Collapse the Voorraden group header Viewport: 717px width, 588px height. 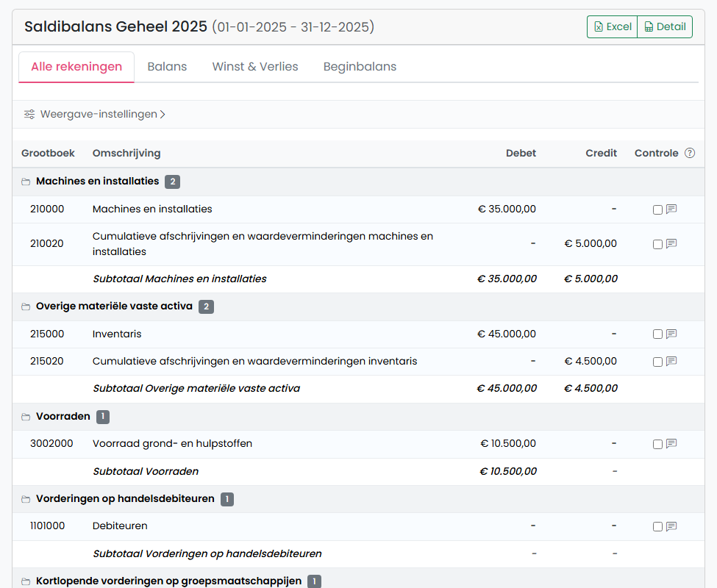coord(359,417)
